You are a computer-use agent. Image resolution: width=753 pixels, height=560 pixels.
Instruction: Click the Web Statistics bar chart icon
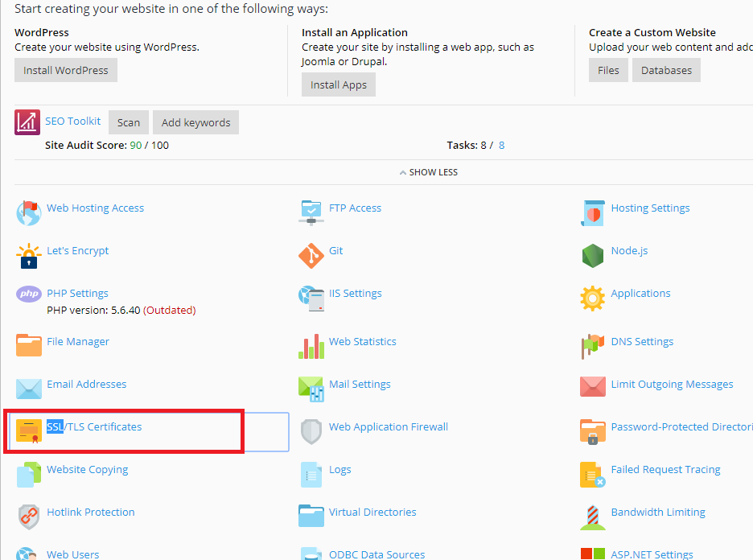(311, 346)
